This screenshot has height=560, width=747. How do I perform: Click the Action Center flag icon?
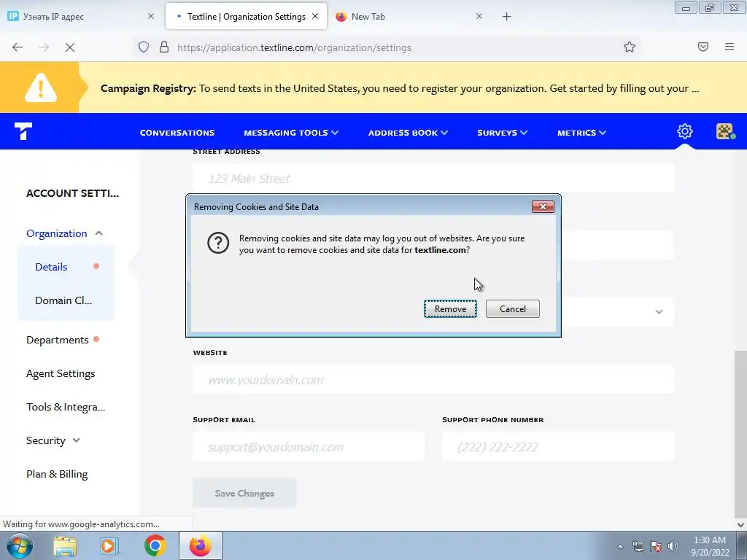pos(656,546)
